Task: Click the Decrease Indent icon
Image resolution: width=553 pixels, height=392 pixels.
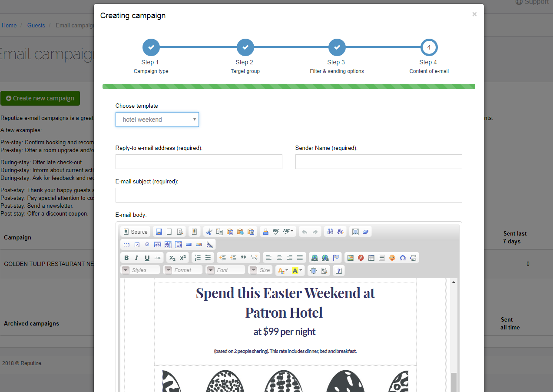Action: click(223, 258)
